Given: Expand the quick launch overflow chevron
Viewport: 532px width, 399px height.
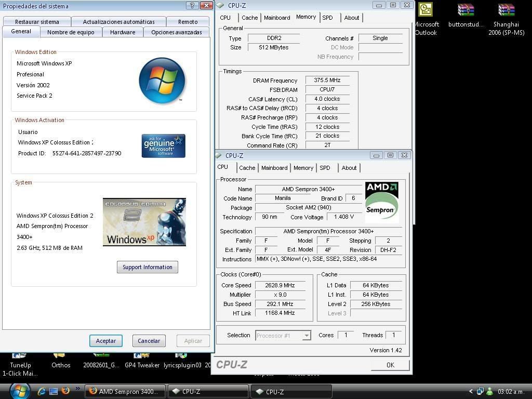Looking at the screenshot, I should coord(78,389).
